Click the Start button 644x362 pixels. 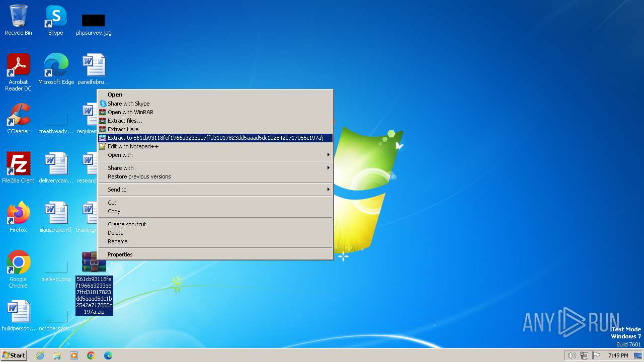[14, 355]
